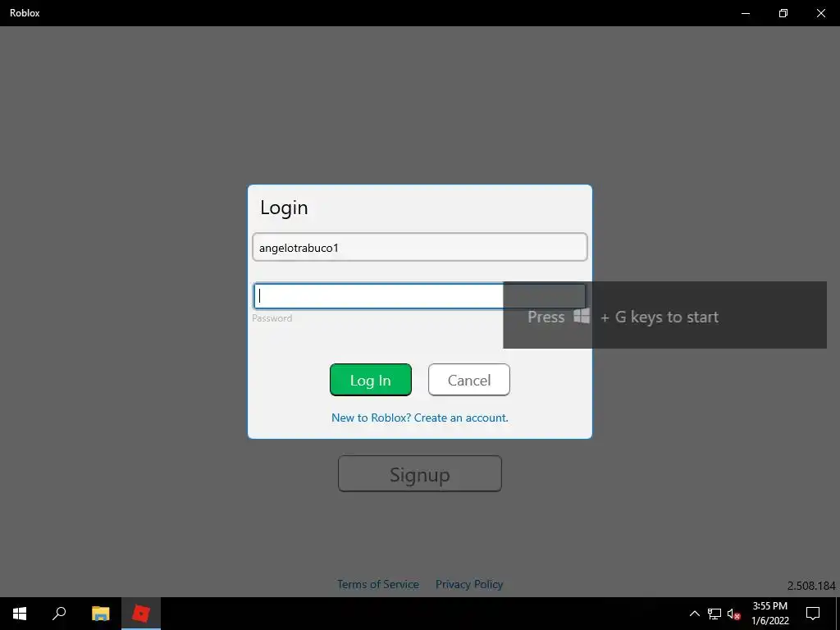This screenshot has width=840, height=630.
Task: Close the Roblox window
Action: pyautogui.click(x=820, y=13)
